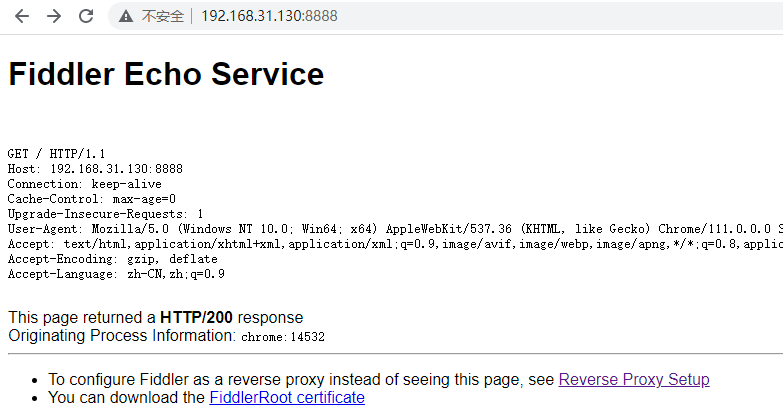
Task: Click the 'Accept-Encoding: gzip, deflate' line
Action: pyautogui.click(x=112, y=259)
